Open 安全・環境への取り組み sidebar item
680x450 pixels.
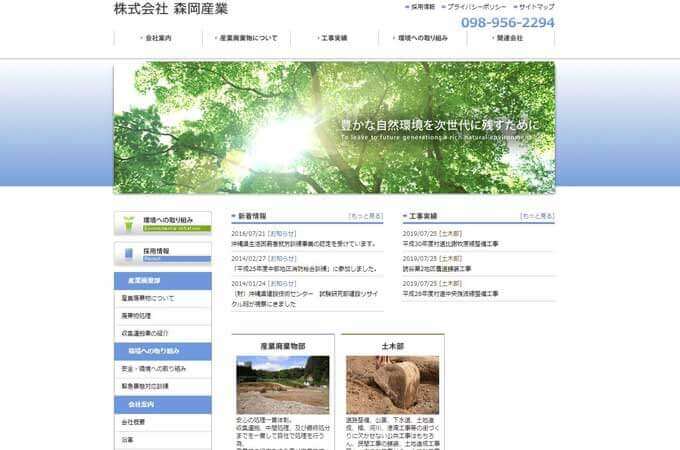click(151, 368)
